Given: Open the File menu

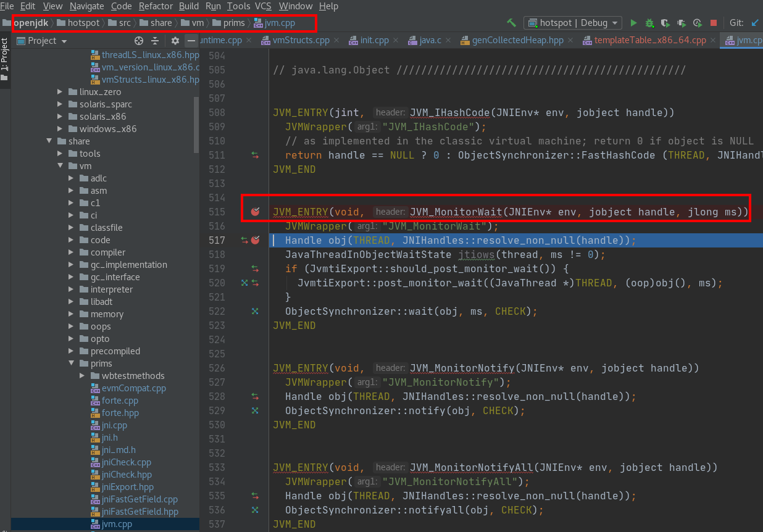Looking at the screenshot, I should click(7, 6).
